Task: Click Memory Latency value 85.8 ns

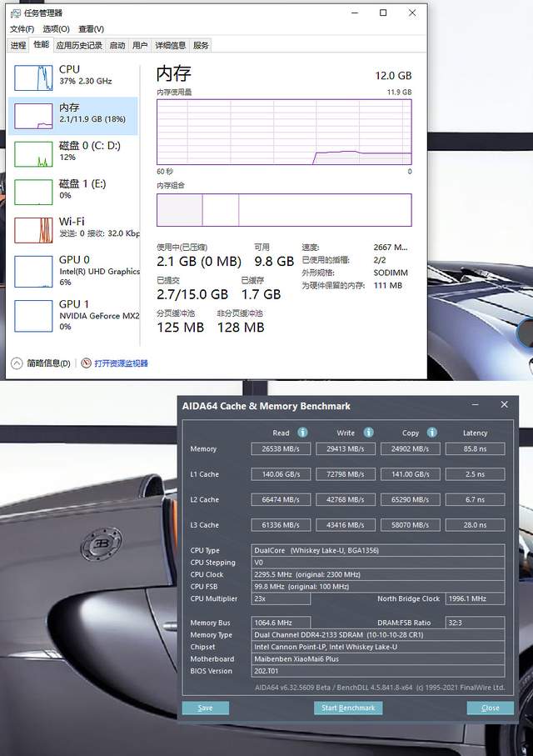Action: pos(476,449)
